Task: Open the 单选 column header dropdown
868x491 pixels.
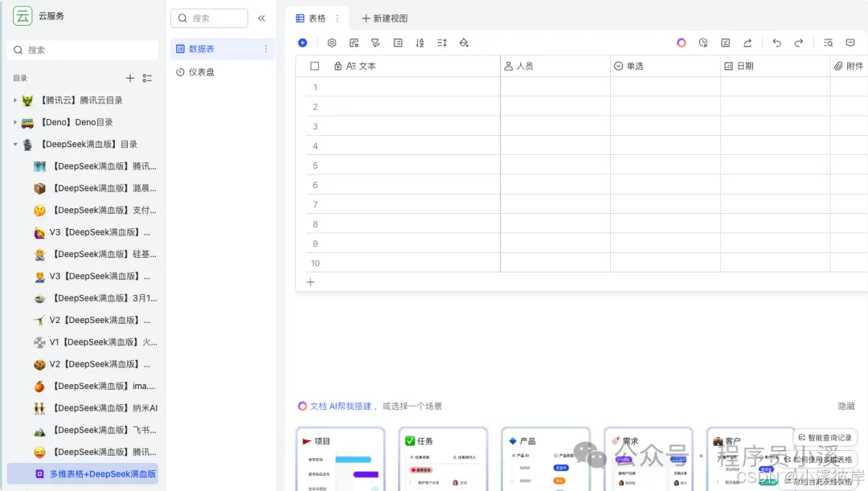Action: pyautogui.click(x=665, y=66)
